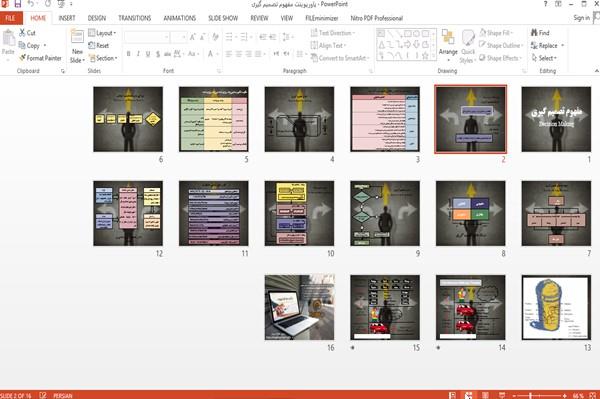Select the text box shape in gallery
The width and height of the screenshot is (600, 399).
tap(381, 34)
